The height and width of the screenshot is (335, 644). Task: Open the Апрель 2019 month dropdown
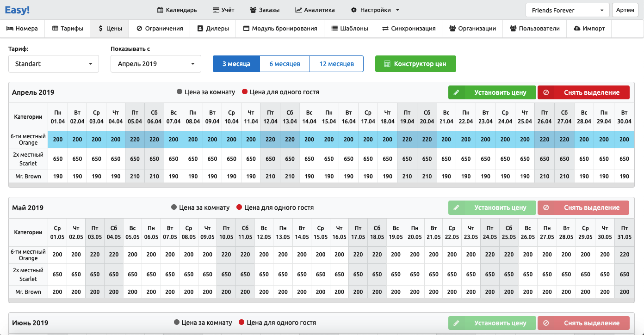pyautogui.click(x=155, y=64)
